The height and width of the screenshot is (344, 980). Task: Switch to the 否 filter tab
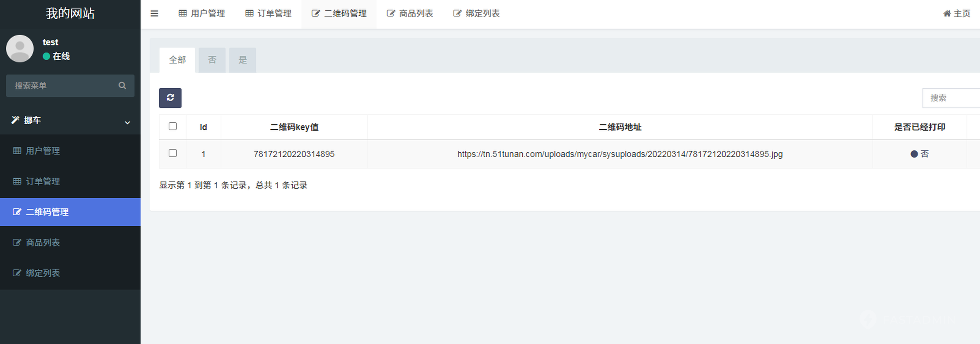pos(212,60)
